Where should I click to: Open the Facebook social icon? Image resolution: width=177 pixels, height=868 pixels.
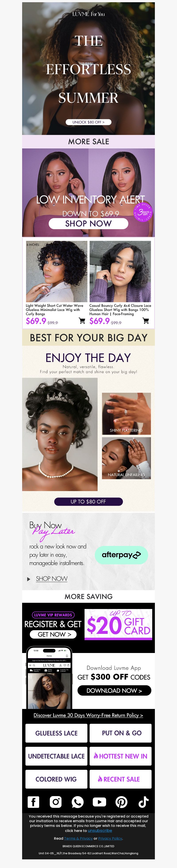click(x=33, y=802)
